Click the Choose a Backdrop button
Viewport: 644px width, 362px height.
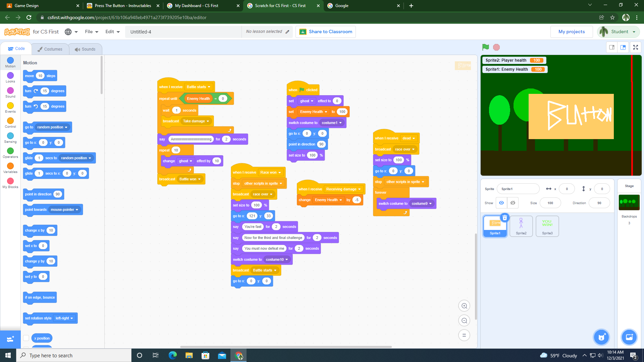(x=629, y=337)
